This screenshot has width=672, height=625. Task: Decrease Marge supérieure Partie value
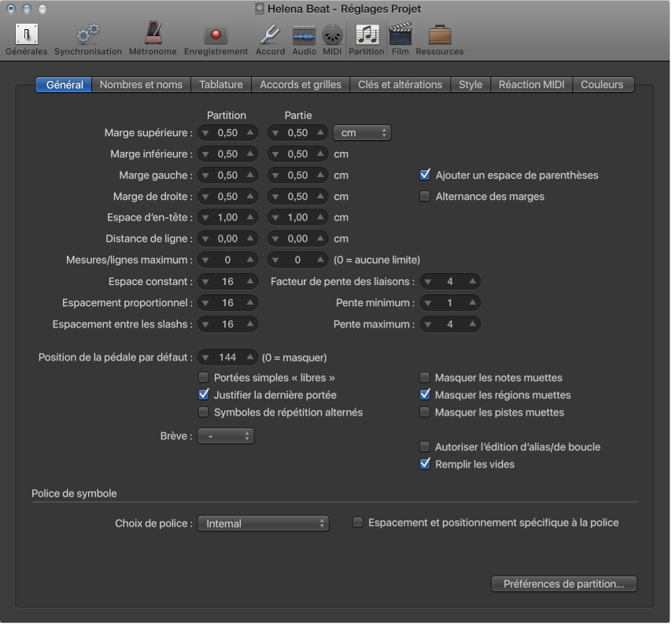coord(275,133)
